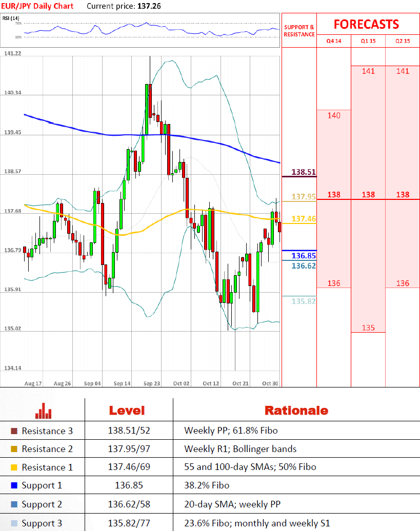
Task: Click the 'EUR/JPY Daily Chart' title
Action: [37, 6]
